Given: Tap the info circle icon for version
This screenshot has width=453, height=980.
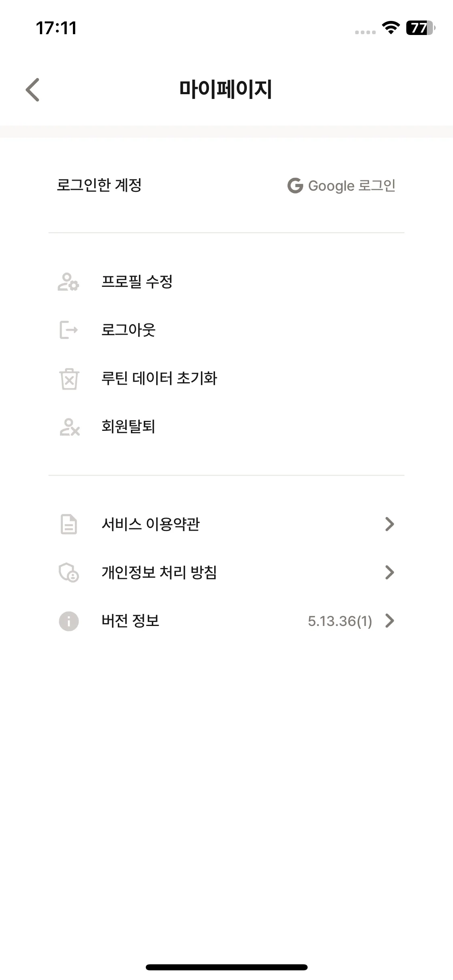Looking at the screenshot, I should [x=69, y=621].
